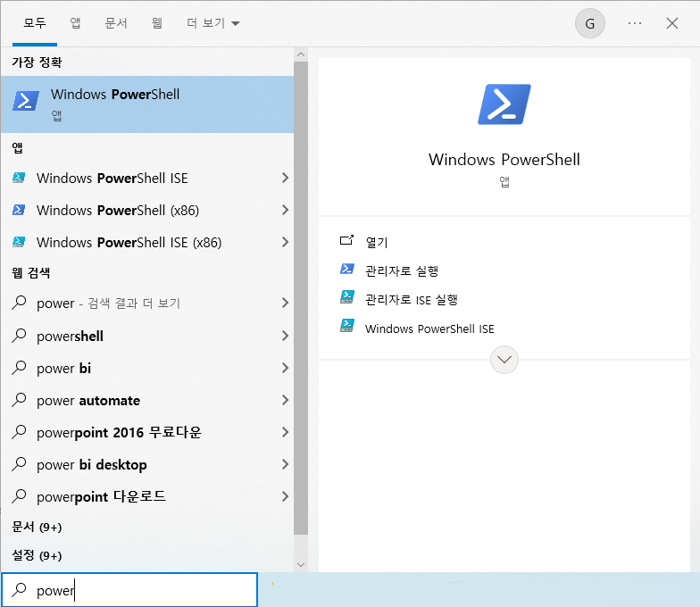The height and width of the screenshot is (607, 700).
Task: Choose 관리자로 실행
Action: (x=402, y=270)
